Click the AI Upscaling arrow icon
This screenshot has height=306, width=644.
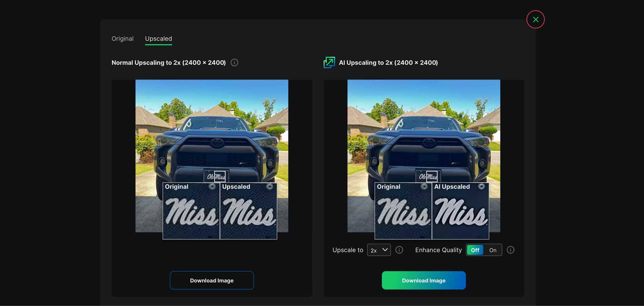click(x=329, y=63)
